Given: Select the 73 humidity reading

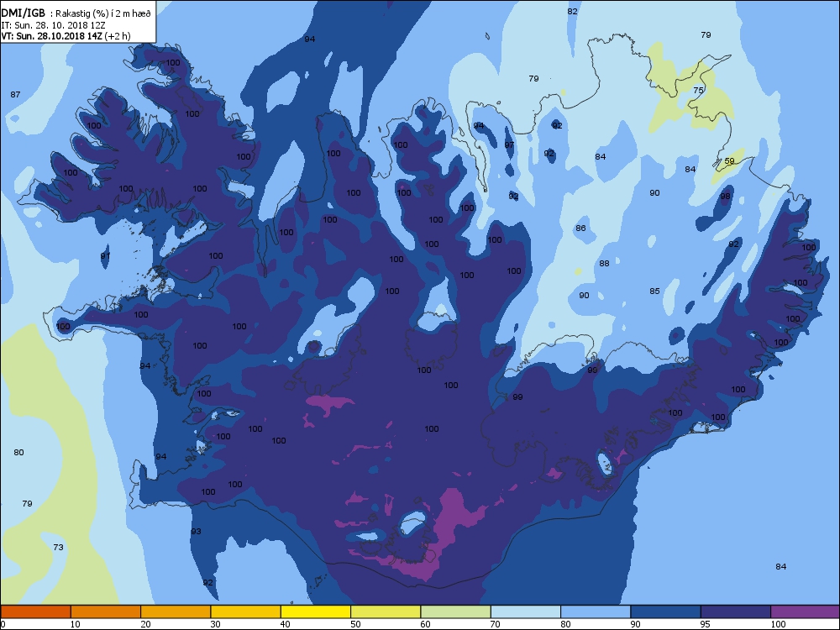Looking at the screenshot, I should (59, 547).
